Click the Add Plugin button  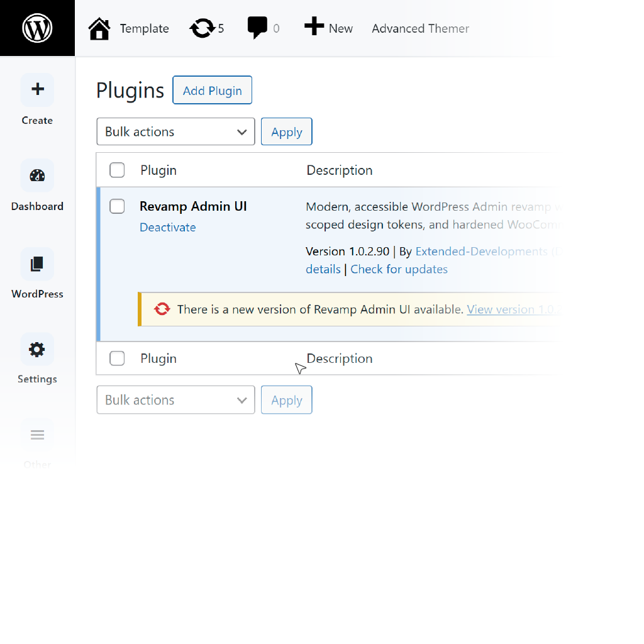pyautogui.click(x=212, y=91)
